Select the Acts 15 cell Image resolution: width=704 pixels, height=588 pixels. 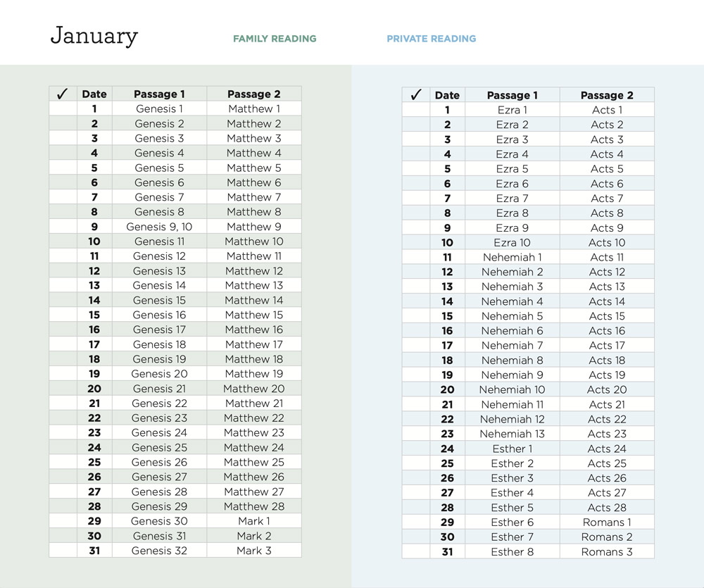pyautogui.click(x=606, y=316)
